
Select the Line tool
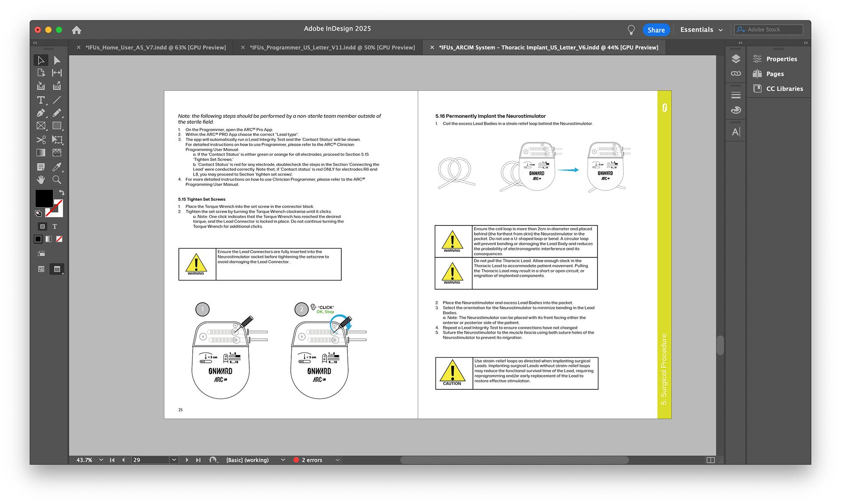tap(57, 100)
